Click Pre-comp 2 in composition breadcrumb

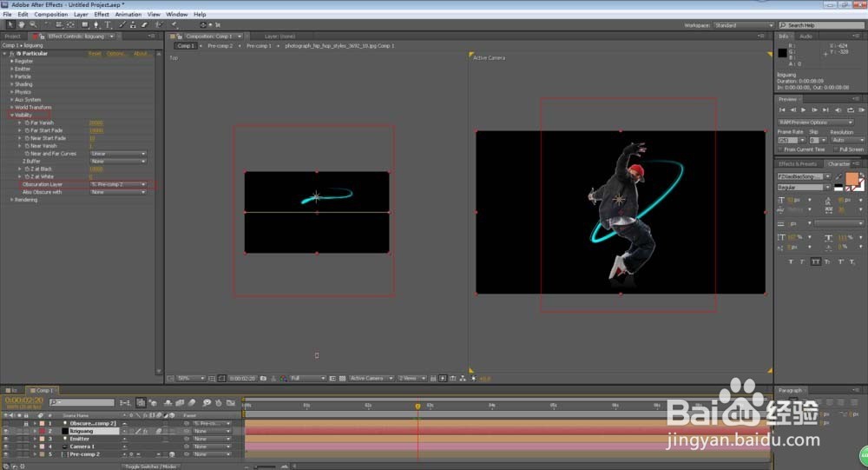pyautogui.click(x=220, y=45)
